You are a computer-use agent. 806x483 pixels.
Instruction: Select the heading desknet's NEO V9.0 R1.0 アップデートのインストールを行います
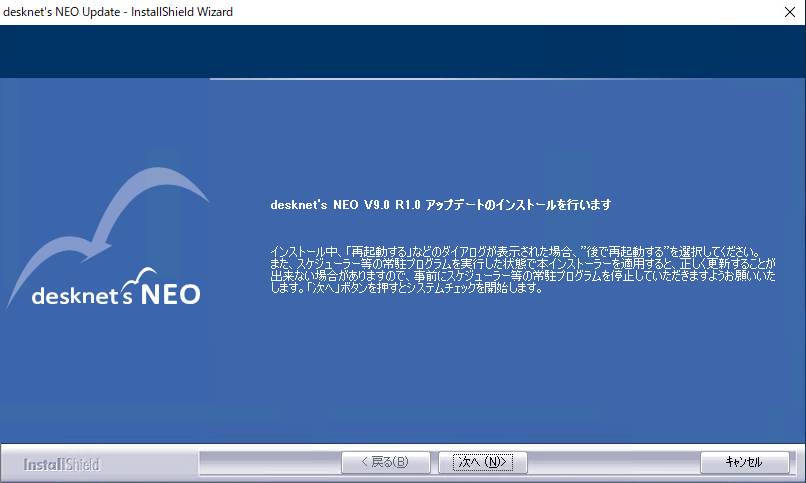pos(441,205)
